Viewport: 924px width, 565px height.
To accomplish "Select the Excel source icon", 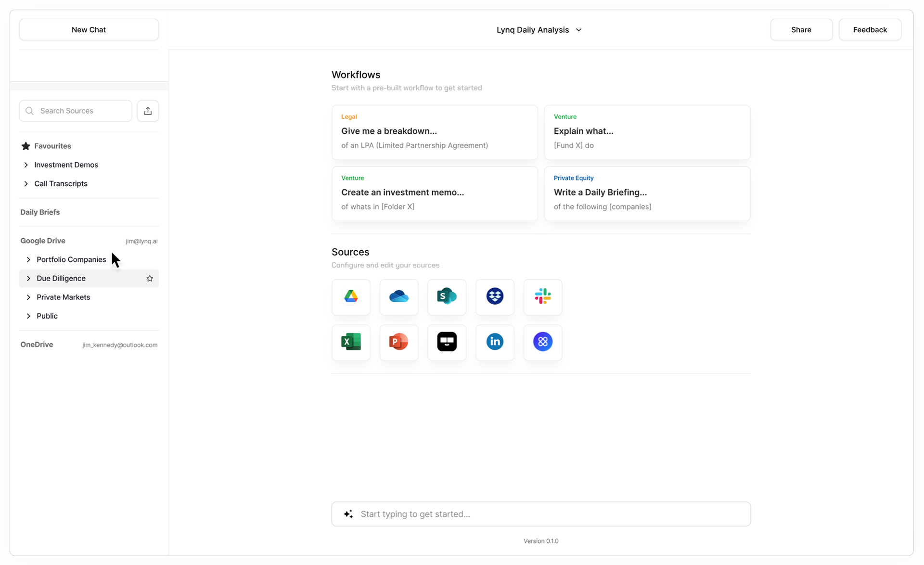I will click(x=351, y=342).
